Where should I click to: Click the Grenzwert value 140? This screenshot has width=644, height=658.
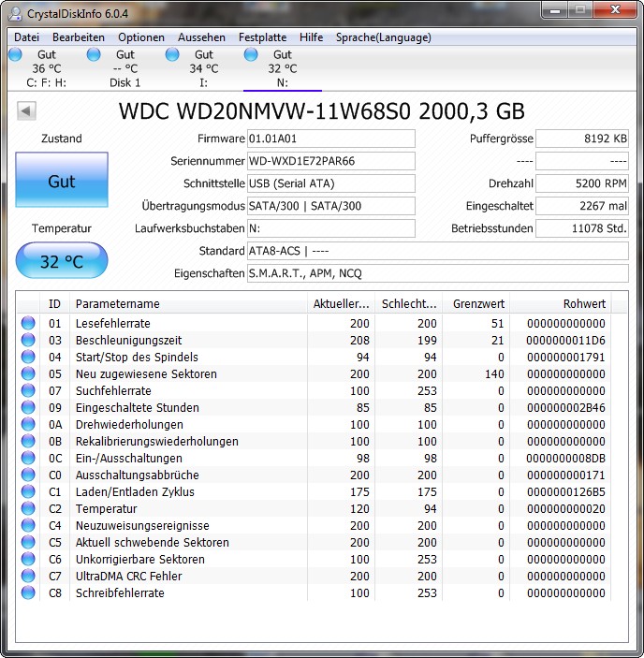point(494,373)
